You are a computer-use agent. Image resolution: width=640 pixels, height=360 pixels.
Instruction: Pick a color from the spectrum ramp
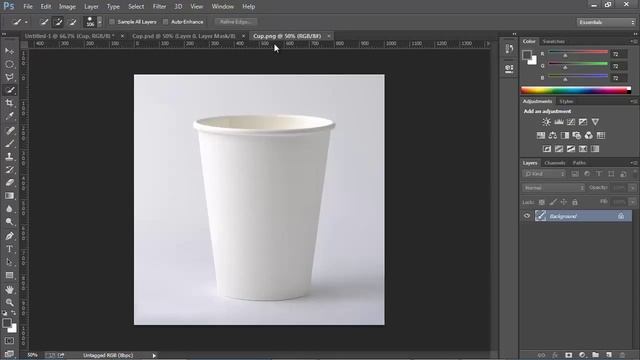pos(576,90)
